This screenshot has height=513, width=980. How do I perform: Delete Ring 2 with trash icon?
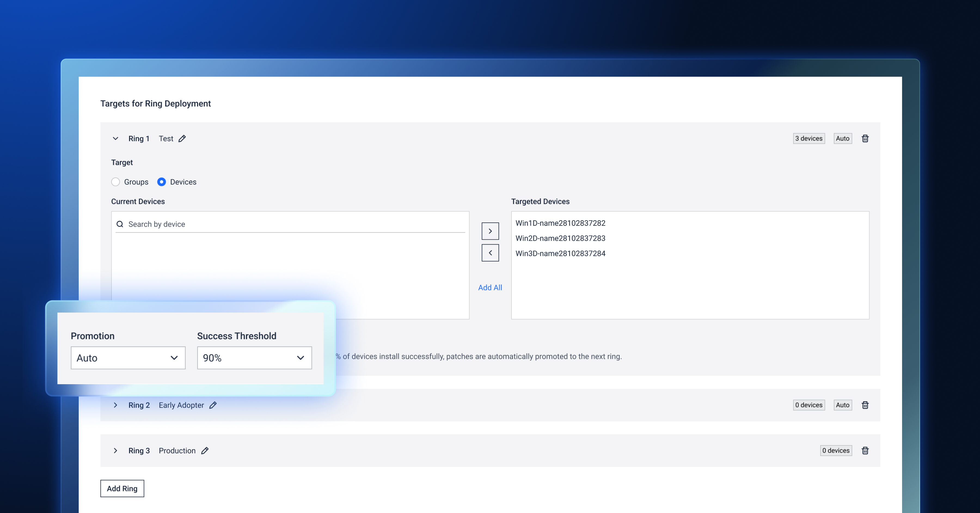pos(865,405)
